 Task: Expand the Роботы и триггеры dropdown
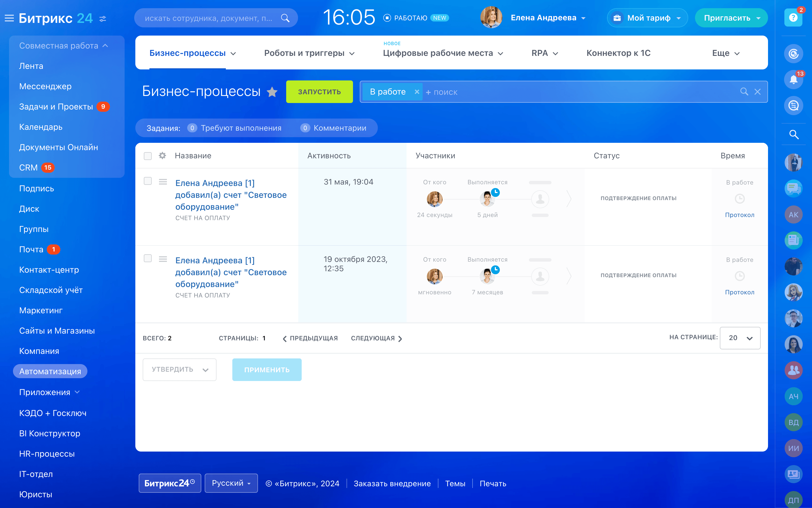tap(352, 54)
